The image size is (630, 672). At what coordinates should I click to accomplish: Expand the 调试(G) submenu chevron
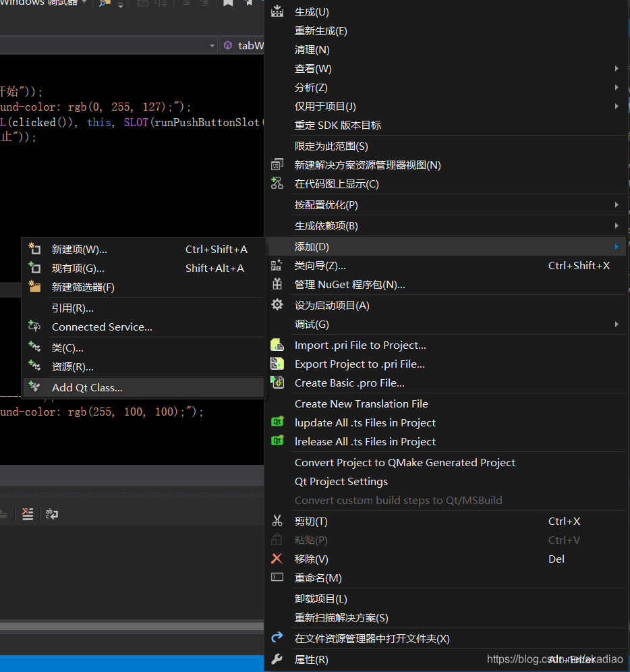pyautogui.click(x=618, y=324)
